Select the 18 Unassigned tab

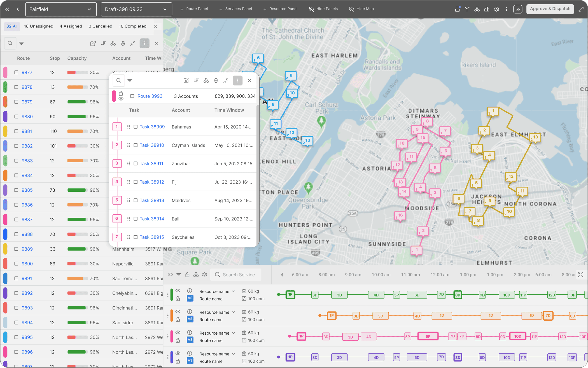click(39, 26)
